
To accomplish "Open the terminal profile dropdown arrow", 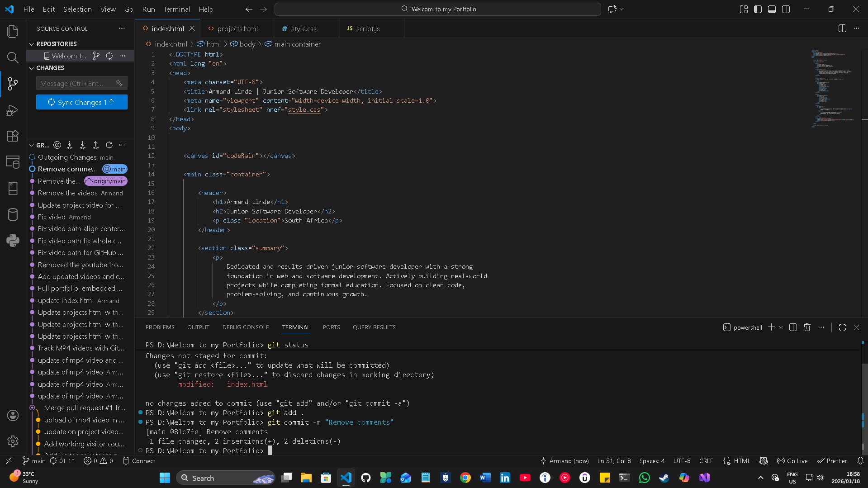I will pyautogui.click(x=781, y=327).
